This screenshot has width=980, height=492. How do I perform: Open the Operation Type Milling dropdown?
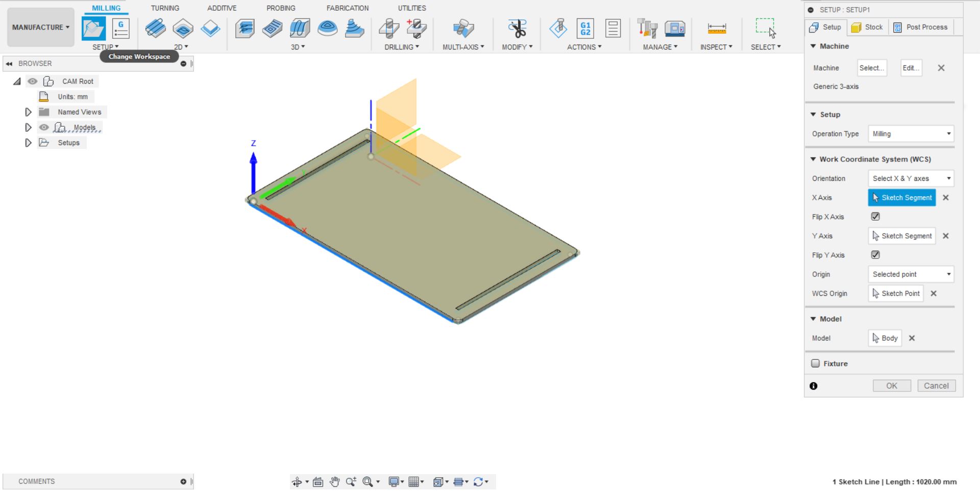click(x=911, y=134)
